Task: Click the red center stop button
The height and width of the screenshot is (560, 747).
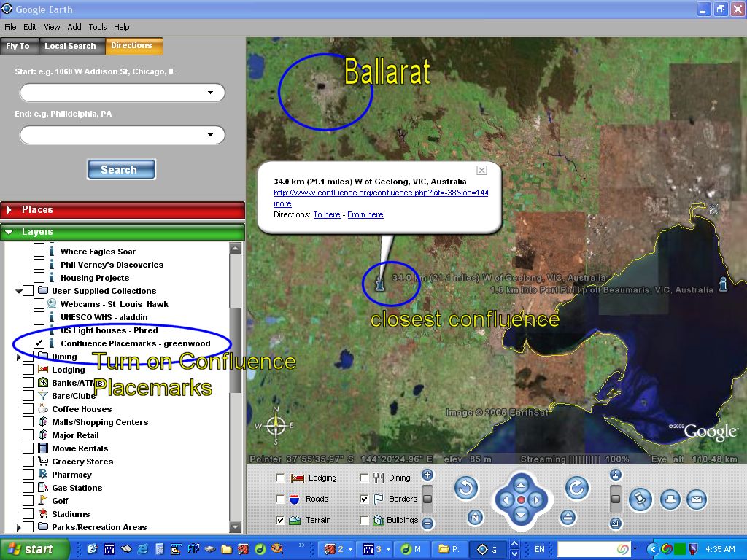Action: [521, 500]
